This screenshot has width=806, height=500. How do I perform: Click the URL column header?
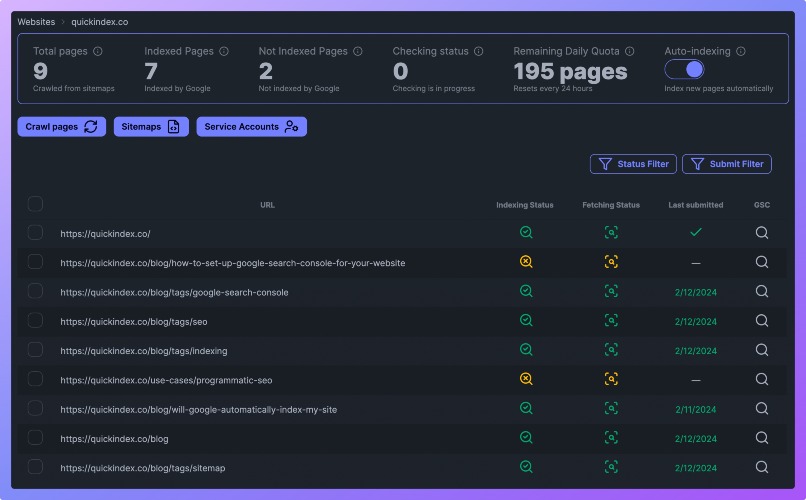click(x=267, y=205)
